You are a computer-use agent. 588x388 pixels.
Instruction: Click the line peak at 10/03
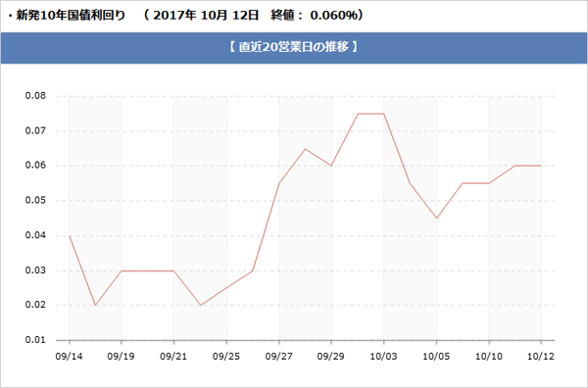[x=383, y=114]
